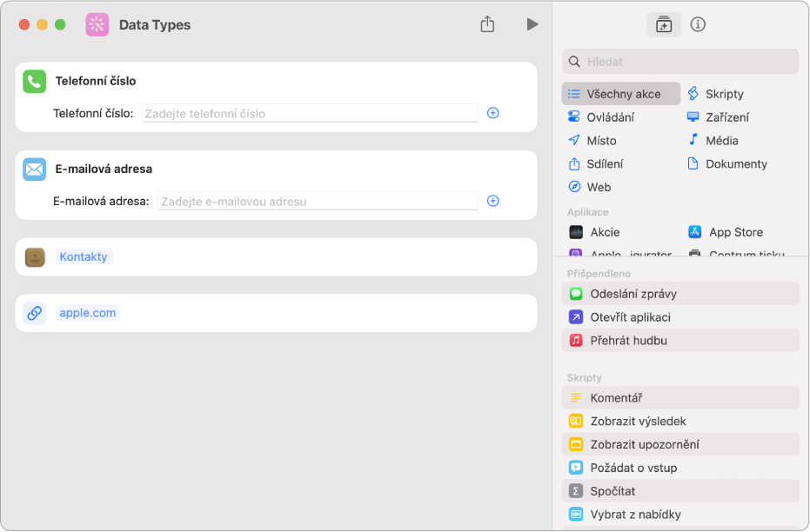The height and width of the screenshot is (532, 810).
Task: Add Spočítat action
Action: pyautogui.click(x=680, y=491)
